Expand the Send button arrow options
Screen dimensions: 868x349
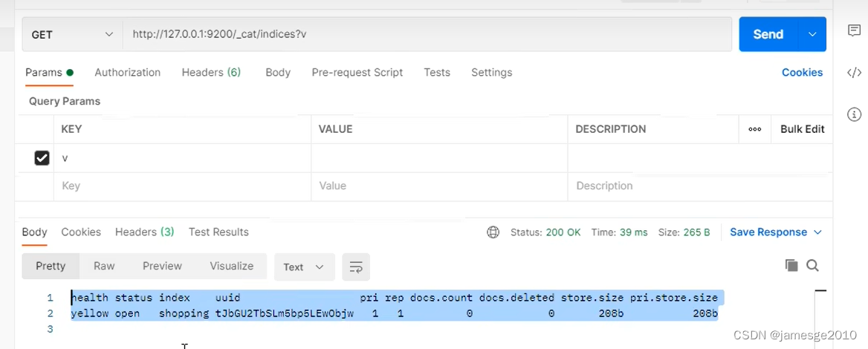coord(812,34)
